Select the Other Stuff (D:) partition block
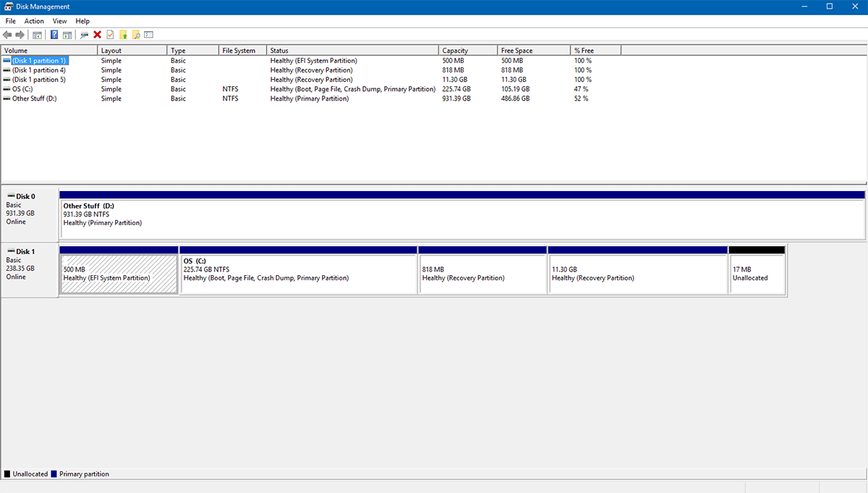 462,215
